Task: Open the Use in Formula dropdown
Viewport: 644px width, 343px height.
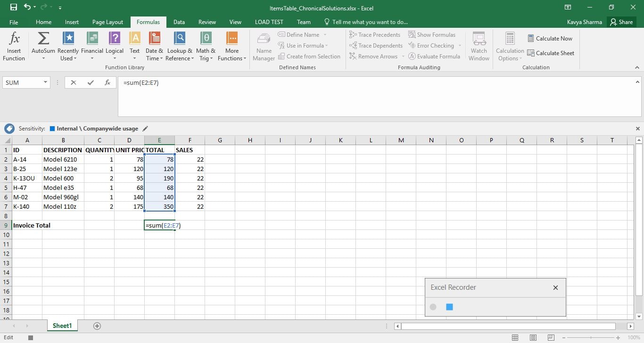Action: point(304,45)
